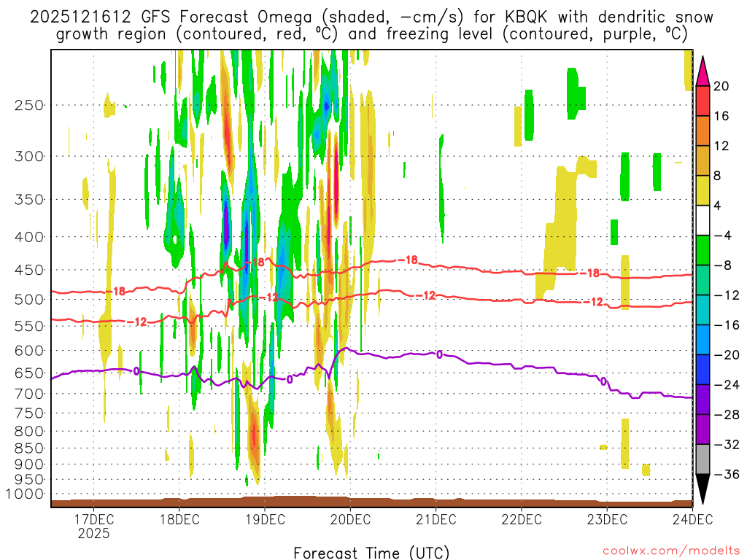Click the 550 pressure level label
The width and height of the screenshot is (747, 560).
click(x=29, y=326)
